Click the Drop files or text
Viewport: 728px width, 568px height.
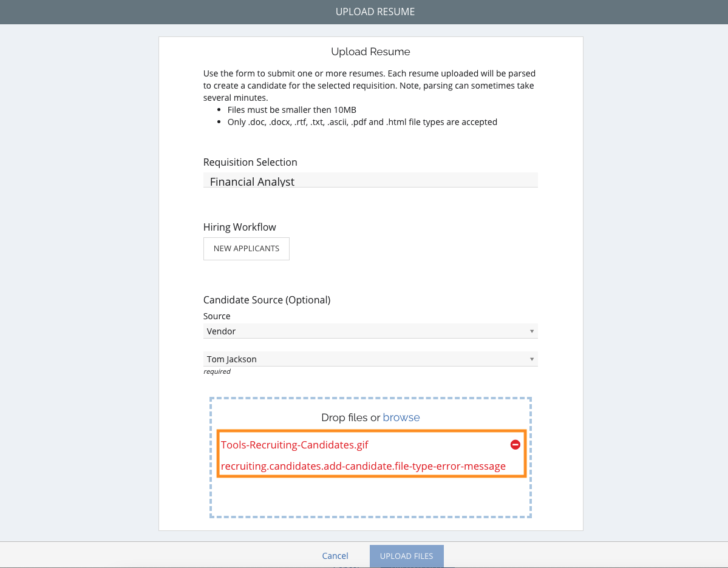click(350, 417)
